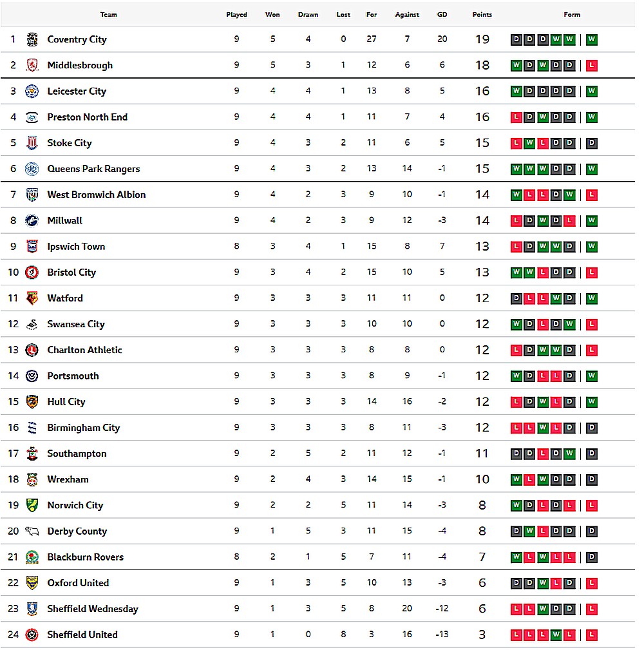This screenshot has height=650, width=644.
Task: Open the Ipswich Town team link
Action: (76, 247)
